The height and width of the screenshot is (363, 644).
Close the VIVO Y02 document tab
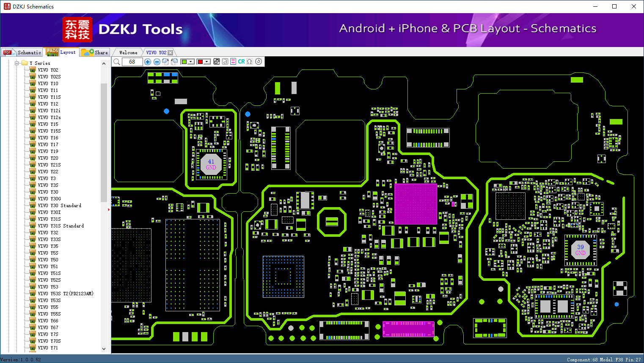[170, 53]
